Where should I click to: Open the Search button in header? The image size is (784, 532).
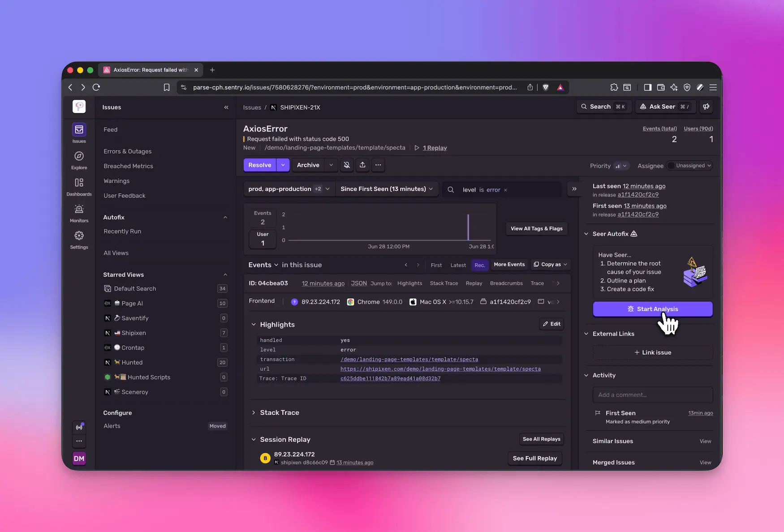point(603,107)
